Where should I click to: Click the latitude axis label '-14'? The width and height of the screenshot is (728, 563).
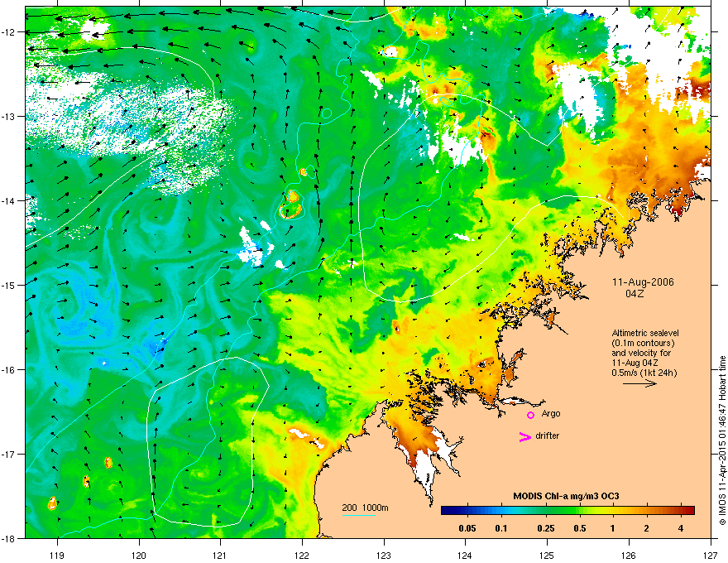[8, 201]
